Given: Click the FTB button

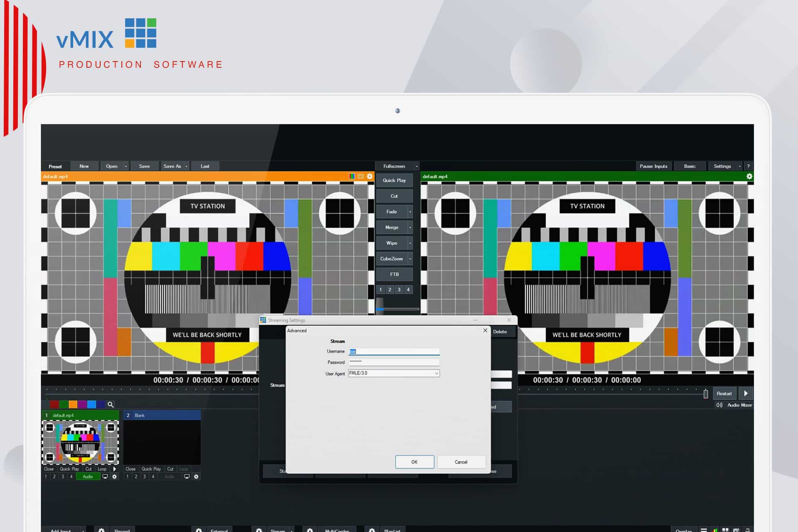Looking at the screenshot, I should (394, 274).
